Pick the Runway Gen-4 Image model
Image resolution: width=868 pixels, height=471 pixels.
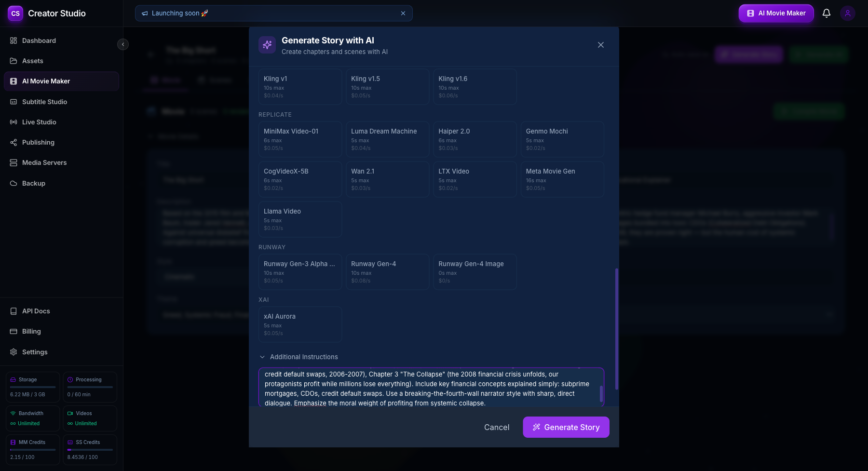point(475,272)
